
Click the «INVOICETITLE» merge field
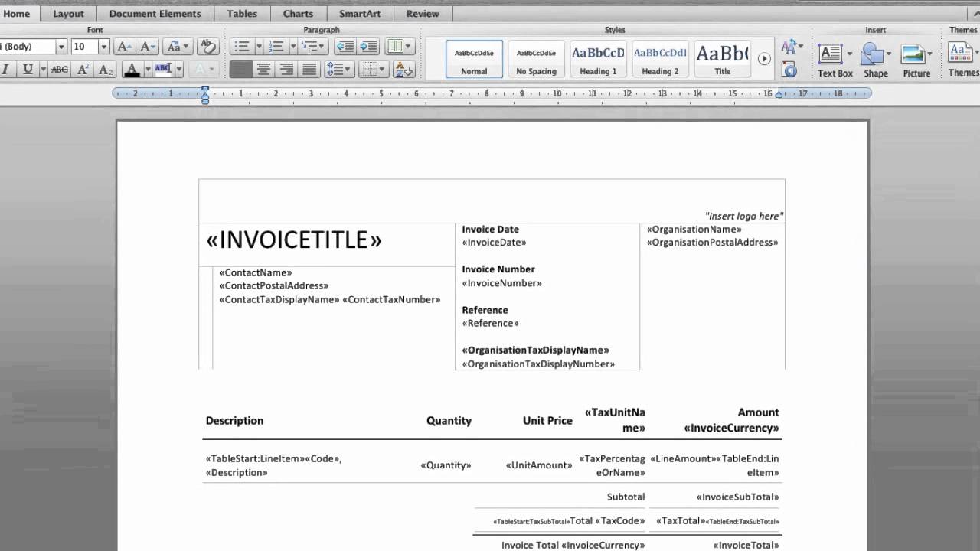coord(294,240)
